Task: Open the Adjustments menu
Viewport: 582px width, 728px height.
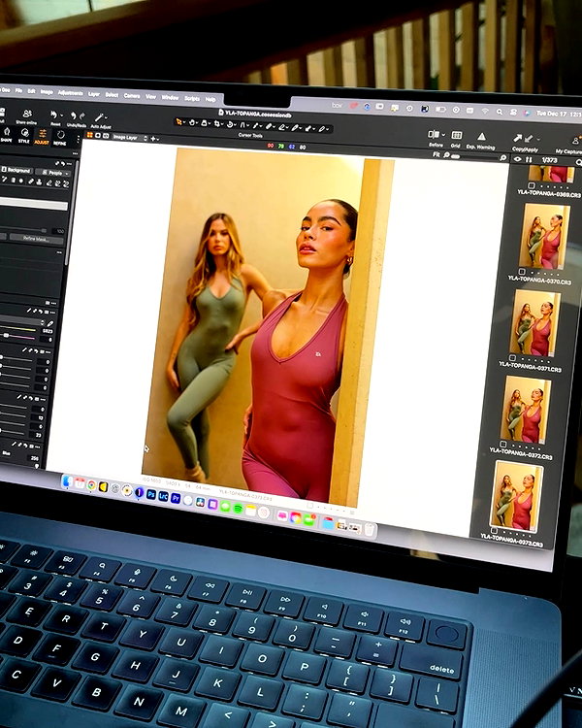Action: click(71, 93)
